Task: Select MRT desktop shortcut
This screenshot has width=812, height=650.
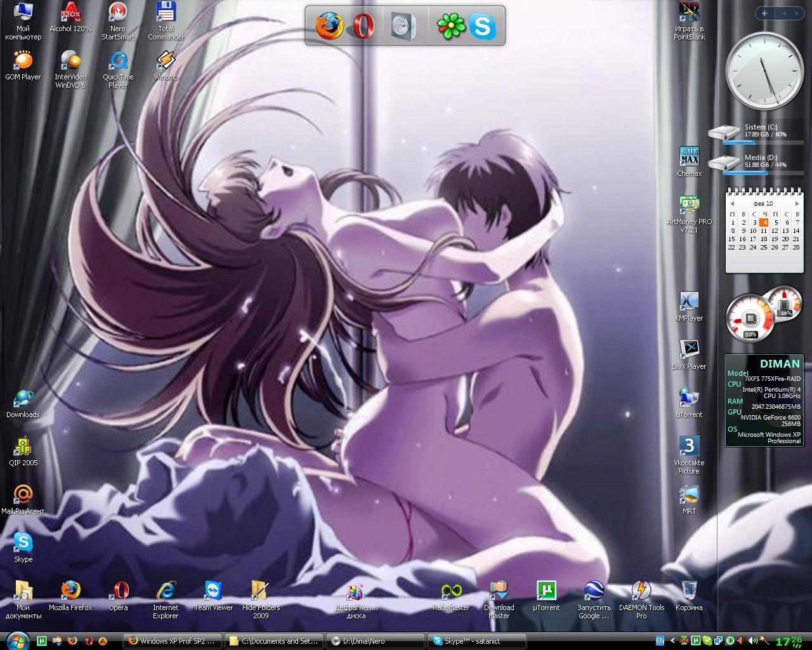Action: tap(689, 500)
